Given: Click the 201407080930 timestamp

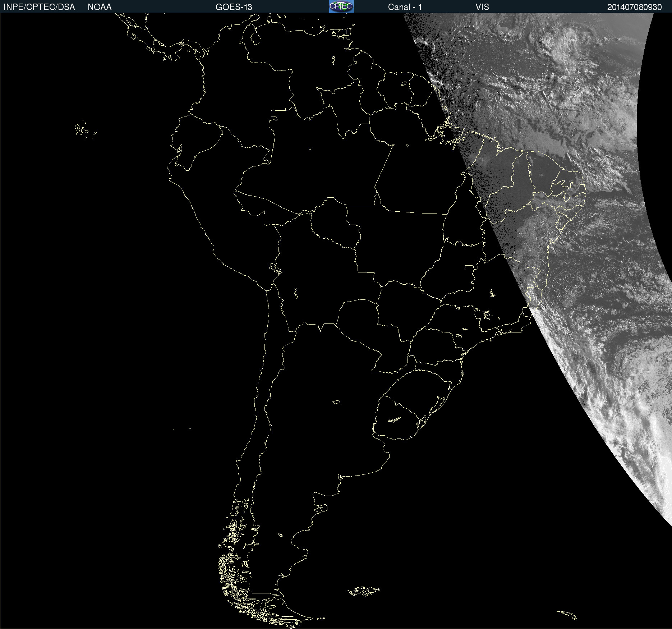Looking at the screenshot, I should coord(634,7).
